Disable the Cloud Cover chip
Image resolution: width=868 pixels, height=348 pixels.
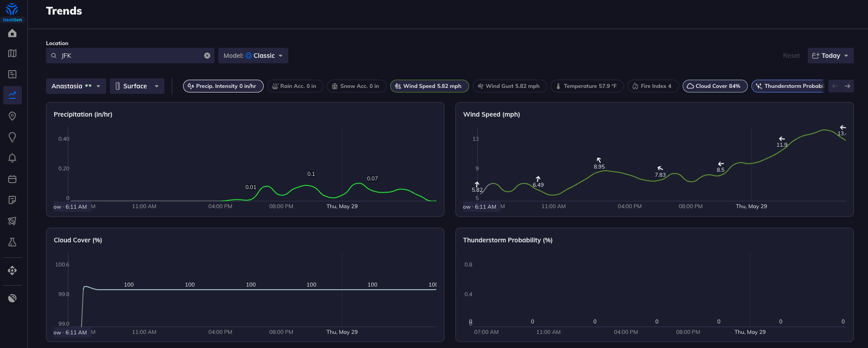point(714,86)
